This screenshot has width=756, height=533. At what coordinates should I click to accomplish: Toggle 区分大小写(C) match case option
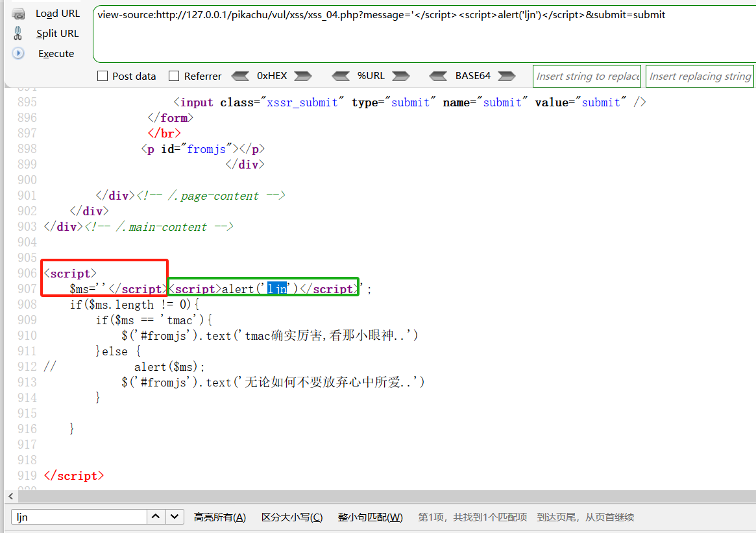[x=292, y=517]
